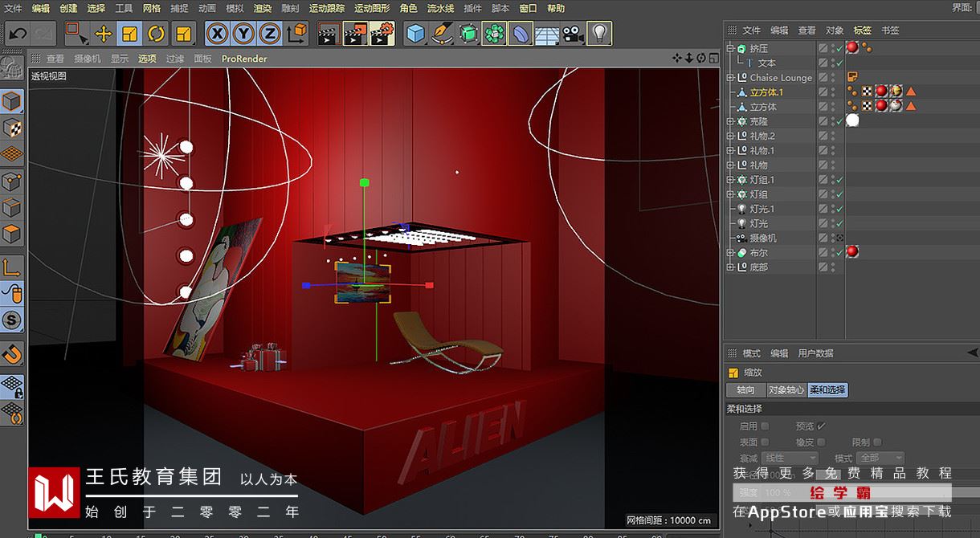980x538 pixels.
Task: Open the viewport 摄像机 menu
Action: point(88,59)
